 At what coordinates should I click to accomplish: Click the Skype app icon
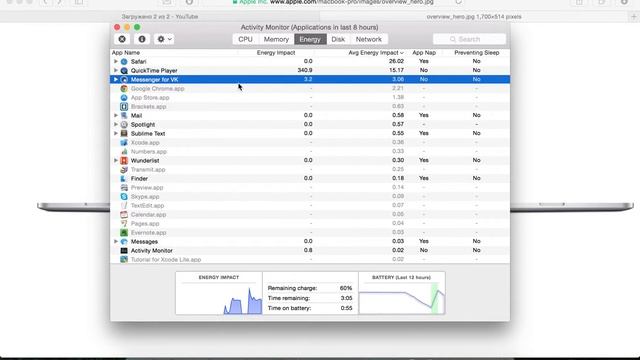[x=124, y=196]
